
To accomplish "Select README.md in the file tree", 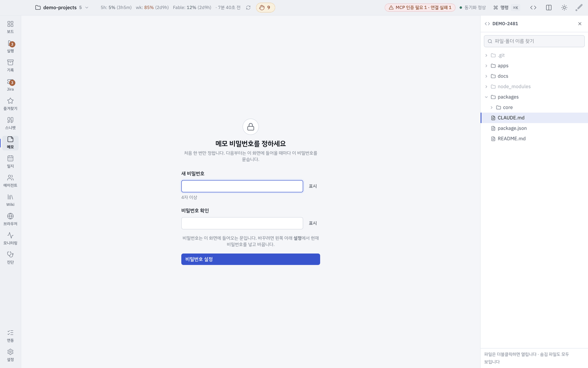I will (534, 139).
